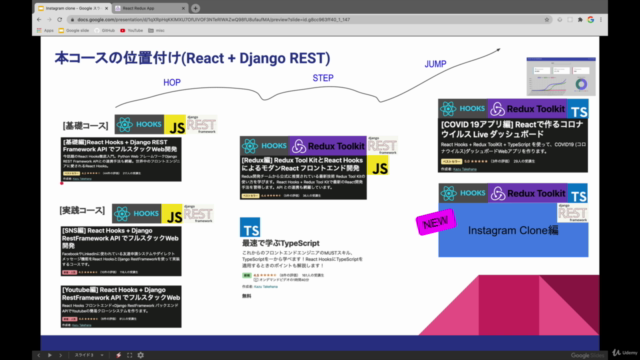Click the Instagram Clone blue box
Viewport: 640px width, 360px height.
[513, 230]
